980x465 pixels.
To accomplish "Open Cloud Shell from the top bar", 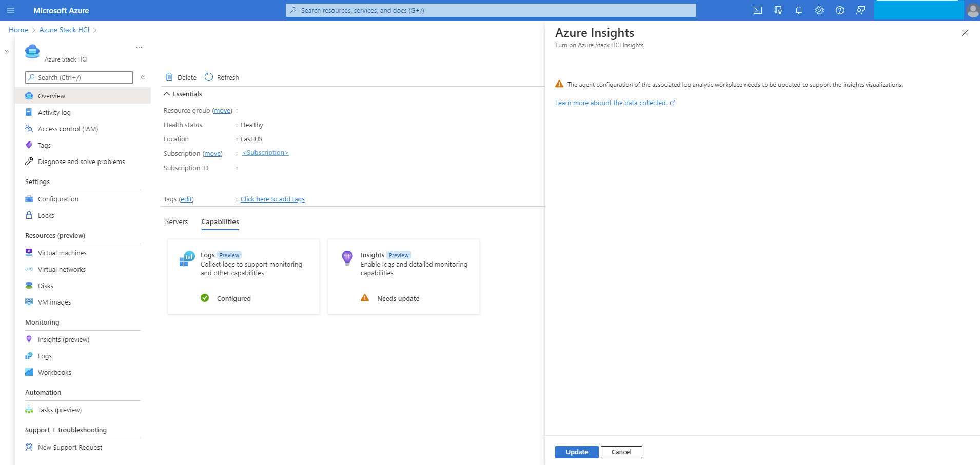I will [x=758, y=10].
